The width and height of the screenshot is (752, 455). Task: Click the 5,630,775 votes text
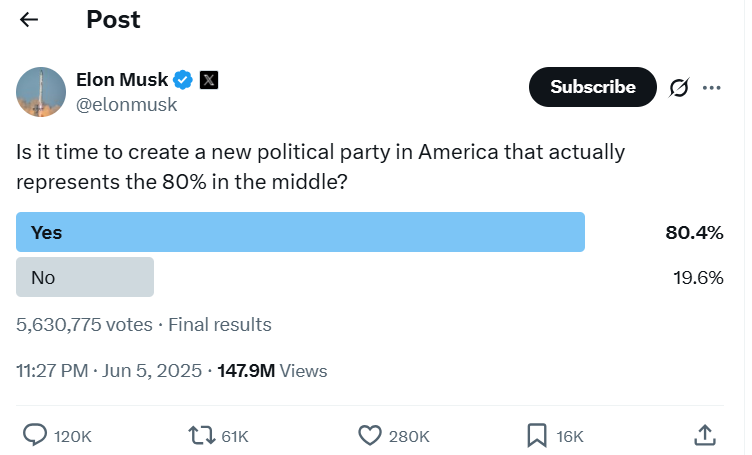point(84,325)
